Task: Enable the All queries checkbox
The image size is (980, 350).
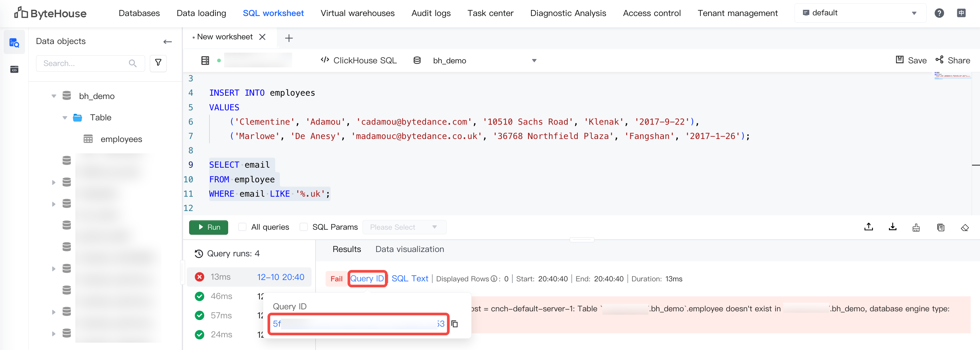Action: 242,227
